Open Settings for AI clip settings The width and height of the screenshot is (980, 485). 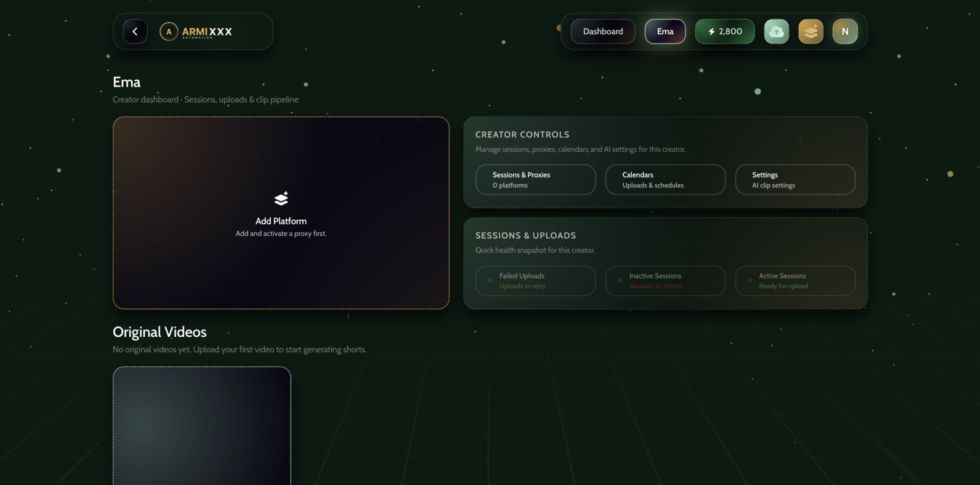pos(795,179)
